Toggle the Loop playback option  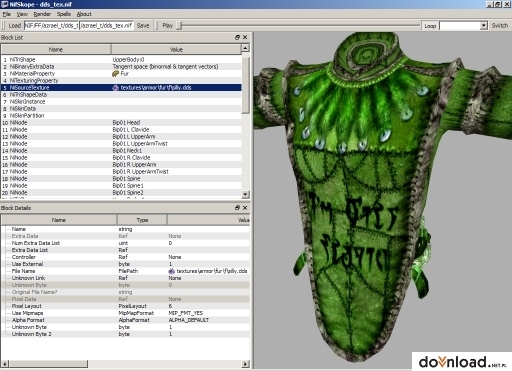tap(430, 26)
